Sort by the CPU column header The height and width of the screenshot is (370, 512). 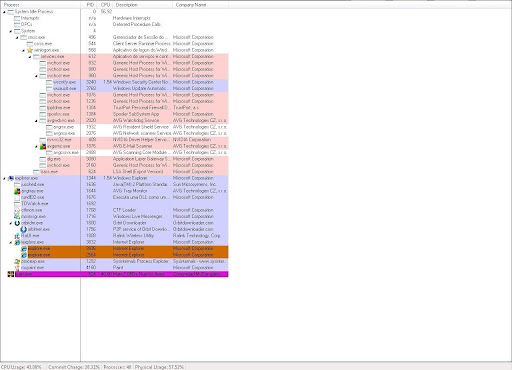point(105,5)
